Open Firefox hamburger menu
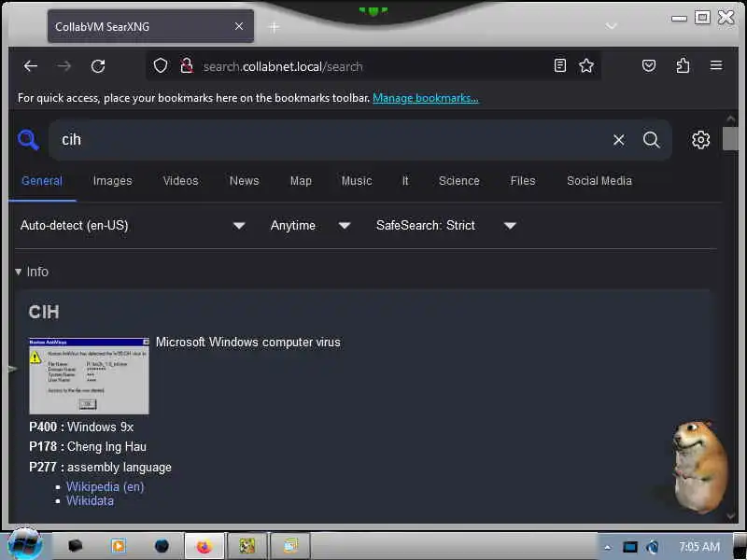 [716, 65]
